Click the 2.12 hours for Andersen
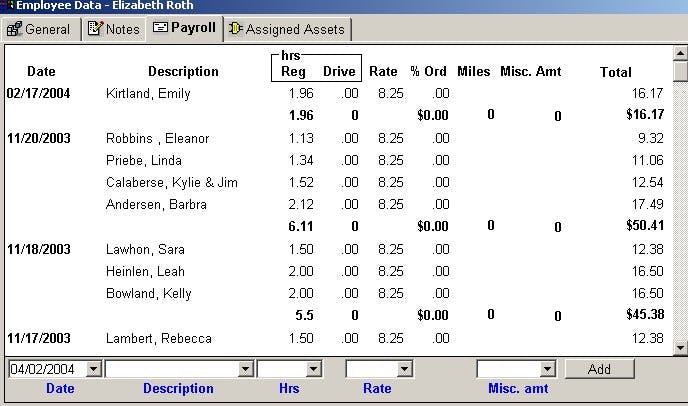688x406 pixels. [301, 205]
